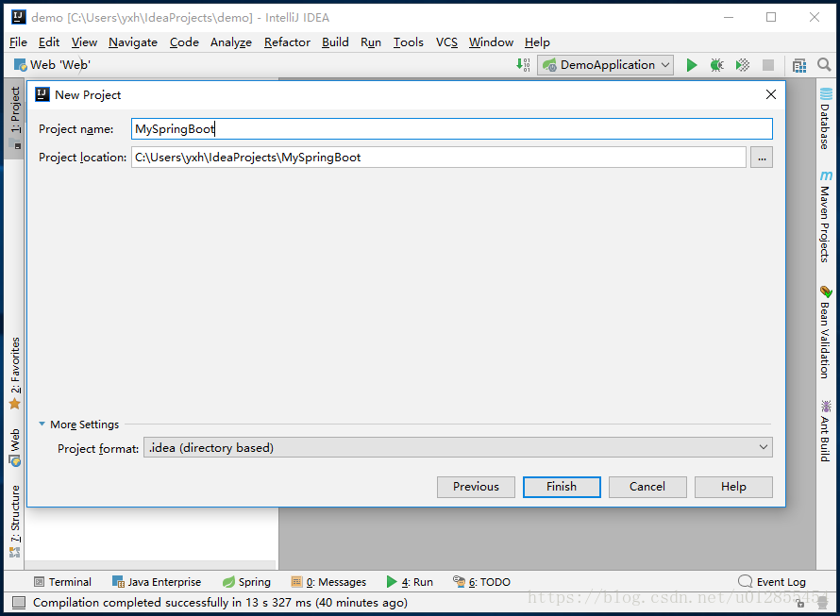This screenshot has width=840, height=616.
Task: Open the Build menu
Action: [335, 42]
